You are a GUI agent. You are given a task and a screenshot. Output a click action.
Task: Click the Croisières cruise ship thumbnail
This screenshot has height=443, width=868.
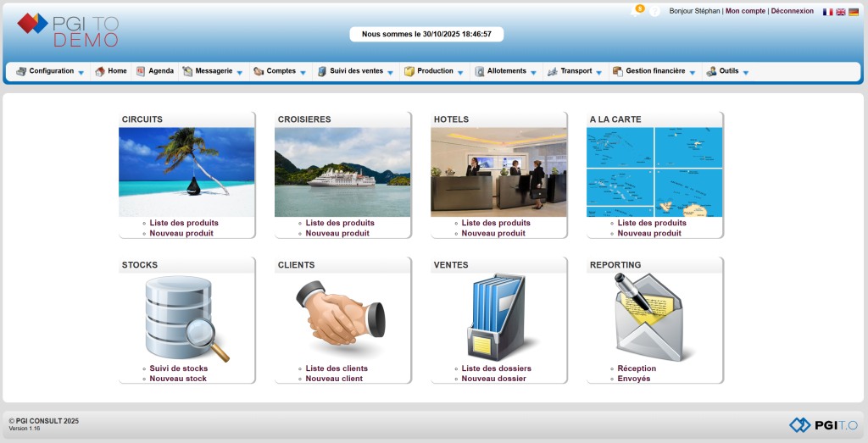(342, 172)
